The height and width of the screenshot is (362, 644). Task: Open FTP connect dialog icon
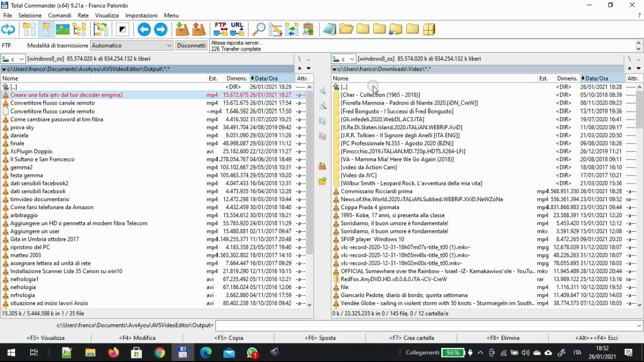coord(221,30)
